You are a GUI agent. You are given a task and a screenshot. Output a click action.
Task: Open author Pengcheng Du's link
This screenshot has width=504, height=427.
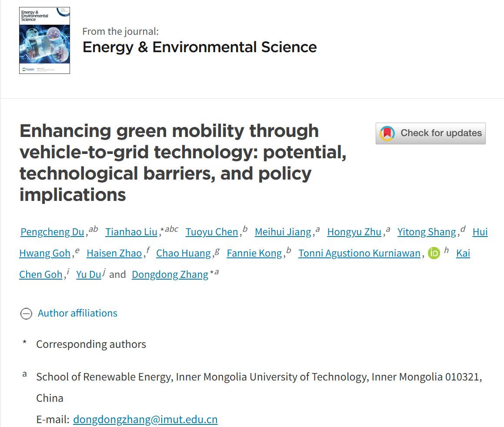coord(52,232)
